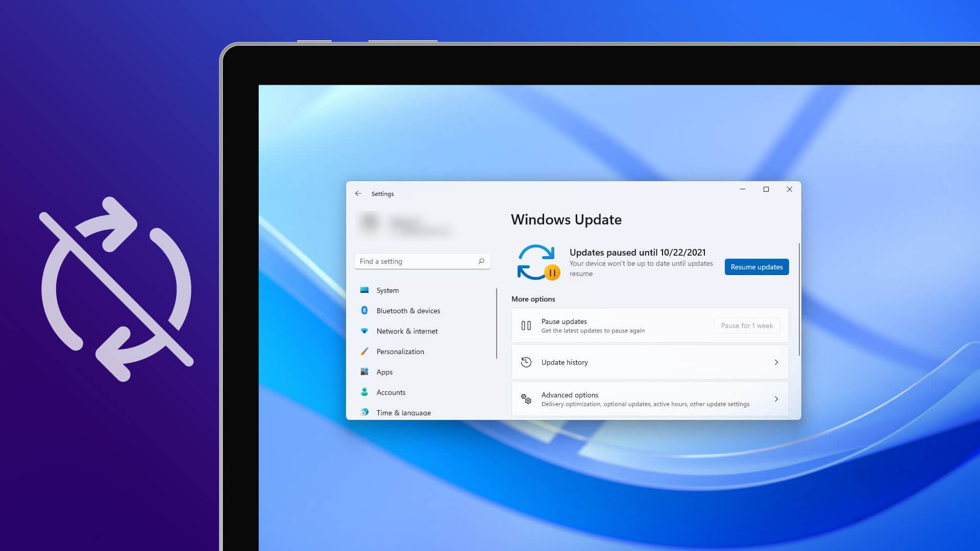Click the back arrow in Settings

(358, 194)
